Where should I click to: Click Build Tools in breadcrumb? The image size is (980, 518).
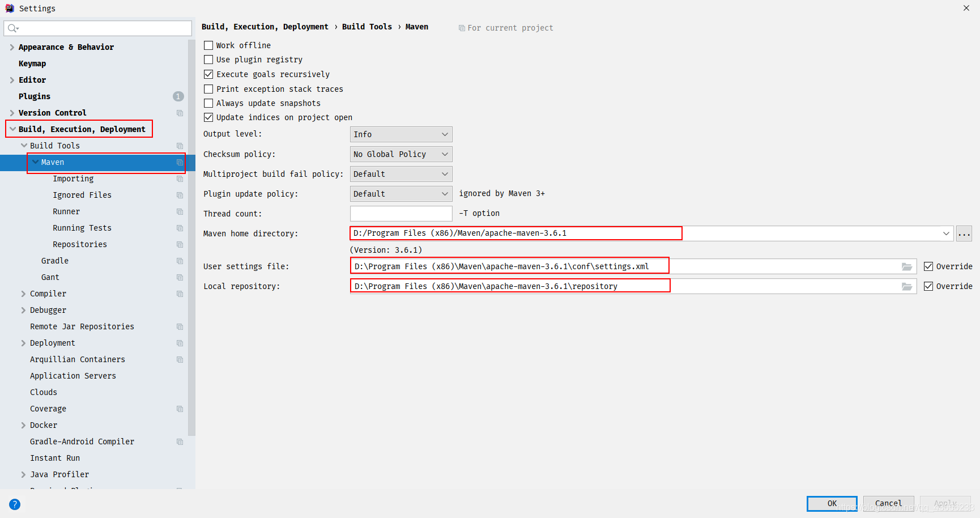367,27
